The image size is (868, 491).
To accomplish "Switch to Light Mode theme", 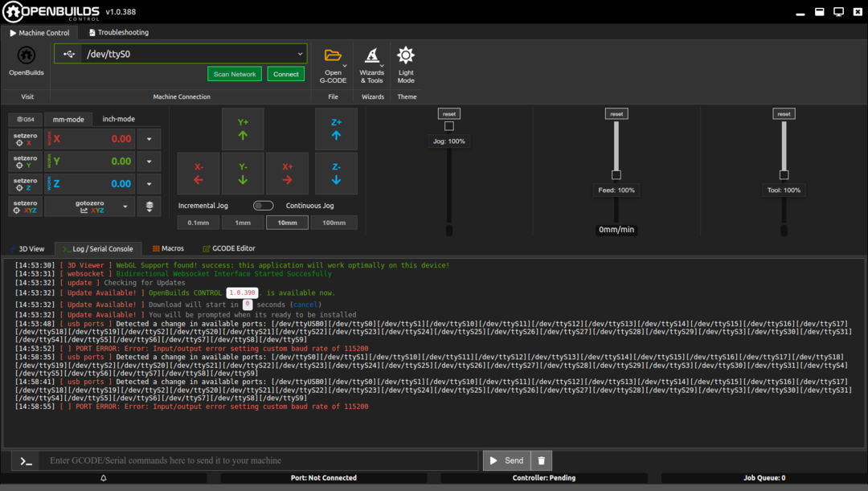I will point(406,65).
